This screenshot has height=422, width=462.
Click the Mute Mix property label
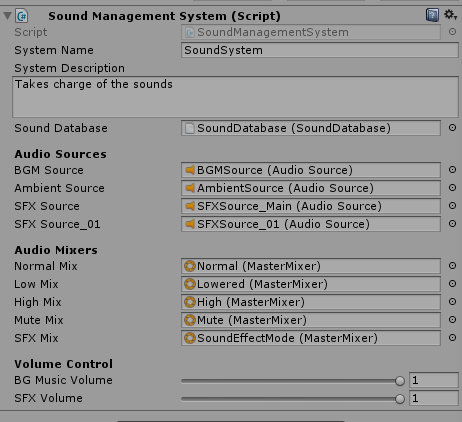pos(39,320)
